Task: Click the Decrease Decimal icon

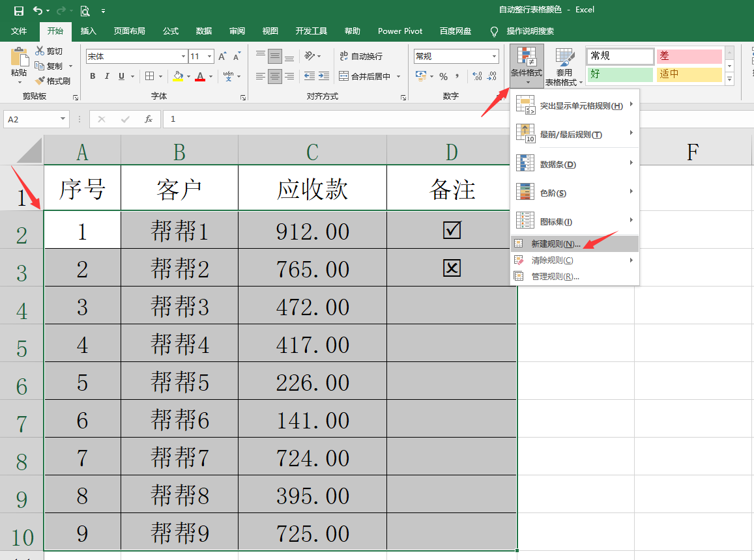Action: (x=492, y=76)
